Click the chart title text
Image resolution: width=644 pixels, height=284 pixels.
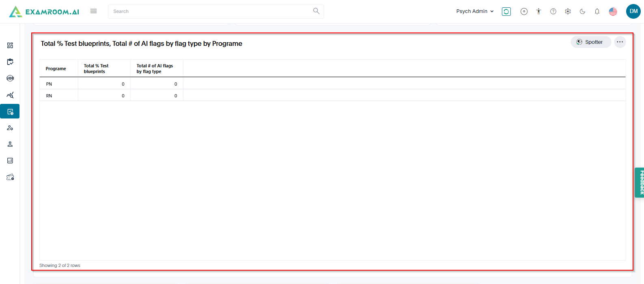click(x=141, y=44)
